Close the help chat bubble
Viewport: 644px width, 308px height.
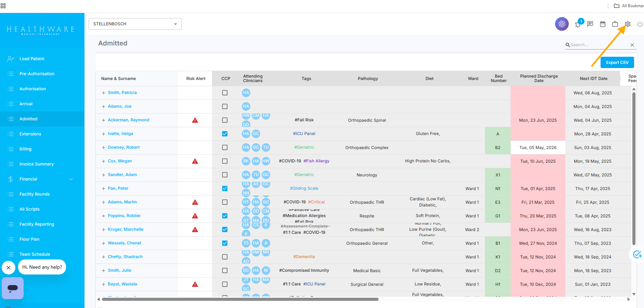pos(9,267)
